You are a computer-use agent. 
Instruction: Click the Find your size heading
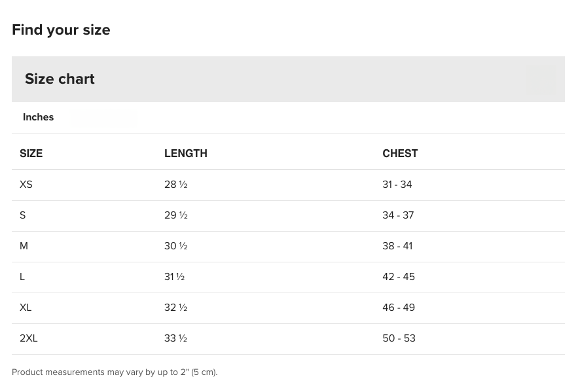pos(61,30)
